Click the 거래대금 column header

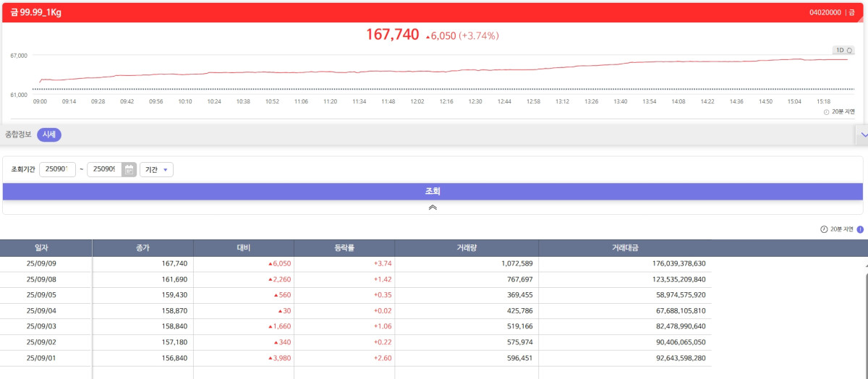625,248
